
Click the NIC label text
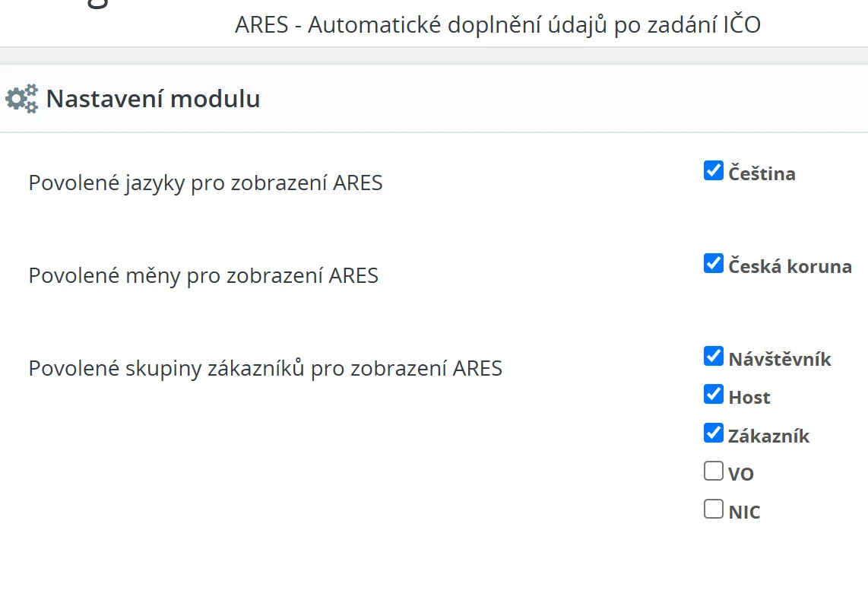point(744,513)
